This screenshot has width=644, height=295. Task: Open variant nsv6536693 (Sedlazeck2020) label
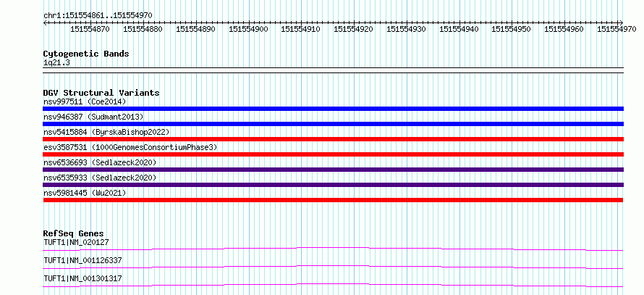click(100, 162)
